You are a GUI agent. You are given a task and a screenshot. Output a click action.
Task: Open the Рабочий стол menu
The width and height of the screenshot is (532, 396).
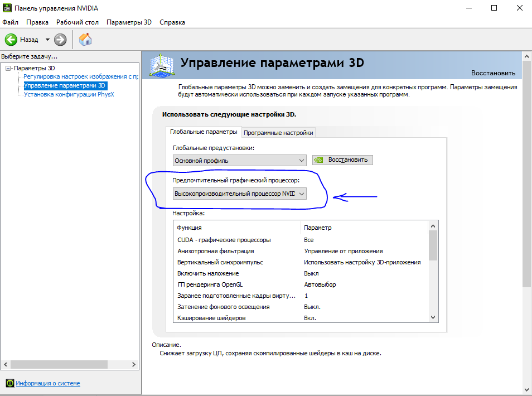click(x=78, y=22)
